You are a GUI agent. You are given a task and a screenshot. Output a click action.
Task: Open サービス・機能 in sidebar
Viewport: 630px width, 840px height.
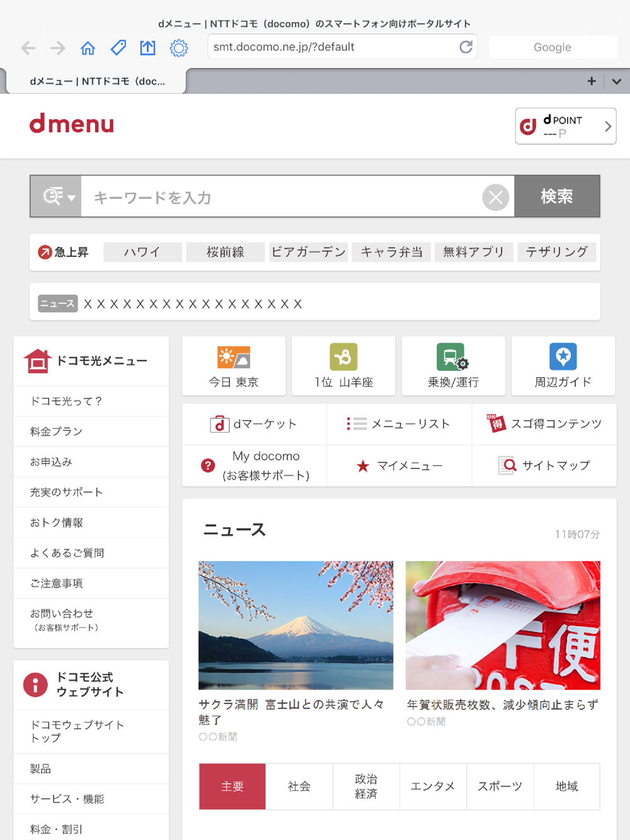pyautogui.click(x=91, y=799)
